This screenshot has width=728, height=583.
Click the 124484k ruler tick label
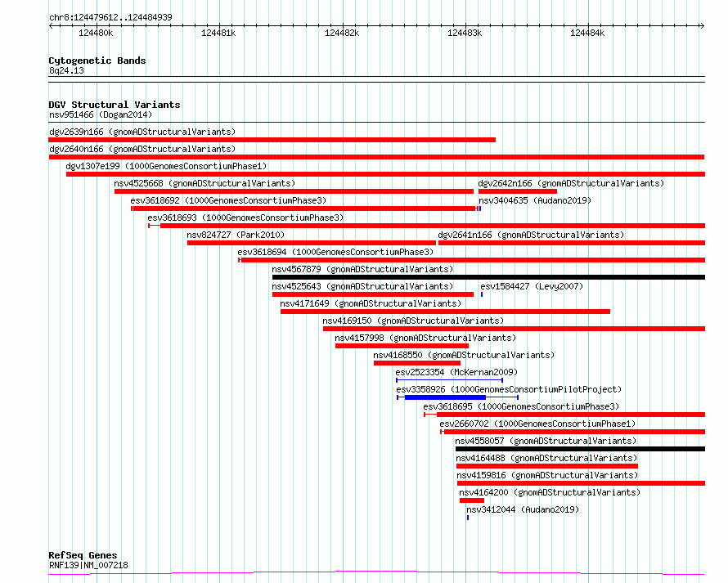pos(587,33)
